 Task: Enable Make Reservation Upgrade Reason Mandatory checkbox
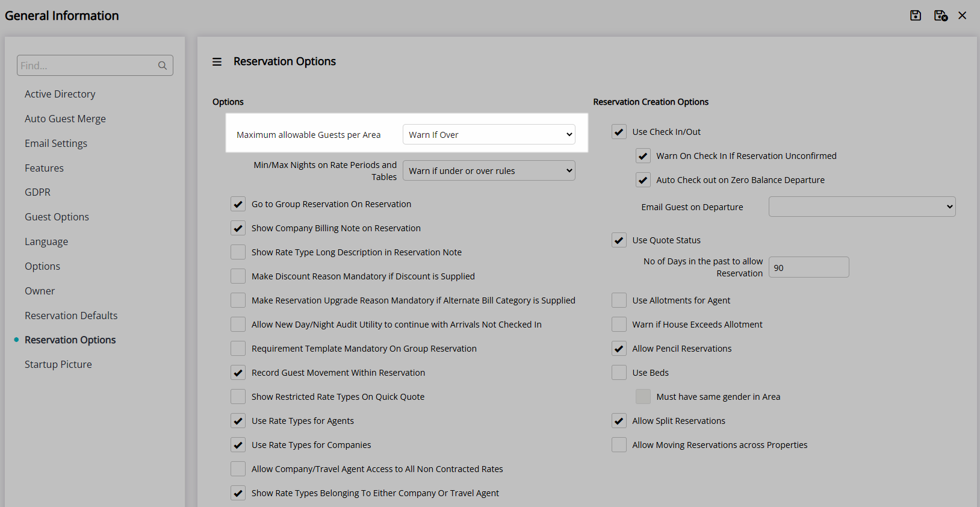pos(238,300)
